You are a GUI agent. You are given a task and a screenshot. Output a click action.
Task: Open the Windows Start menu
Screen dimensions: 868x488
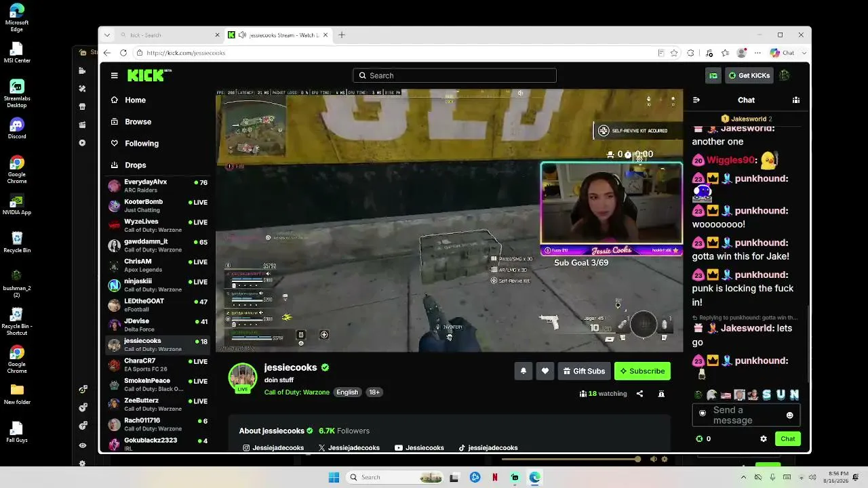point(334,477)
